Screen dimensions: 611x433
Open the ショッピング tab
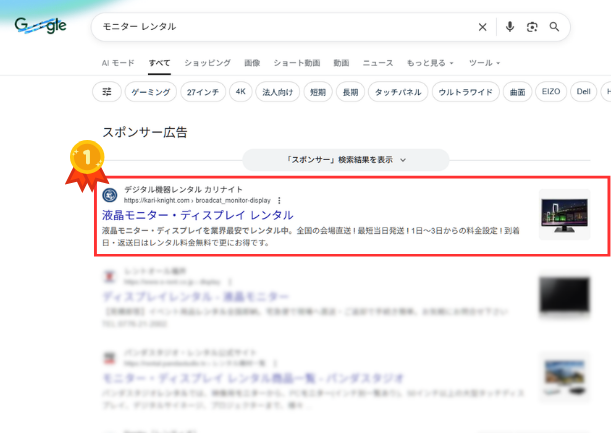tap(207, 63)
